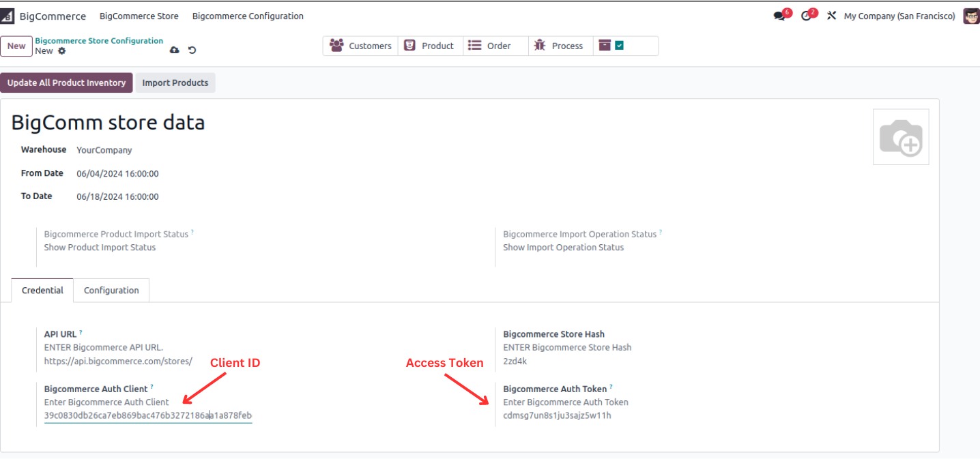Viewport: 980px width, 459px height.
Task: Open the chat messages icon with badge 6
Action: (x=779, y=16)
